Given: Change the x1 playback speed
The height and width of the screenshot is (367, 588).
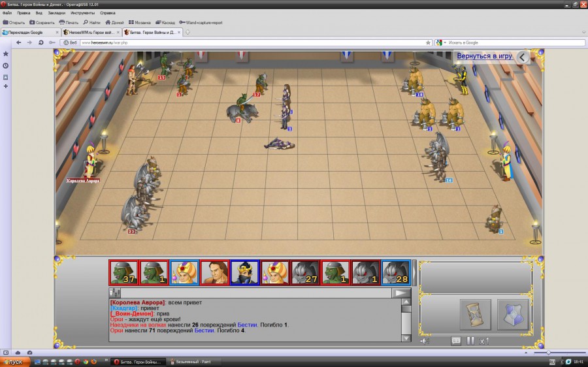Looking at the screenshot, I should coord(484,341).
